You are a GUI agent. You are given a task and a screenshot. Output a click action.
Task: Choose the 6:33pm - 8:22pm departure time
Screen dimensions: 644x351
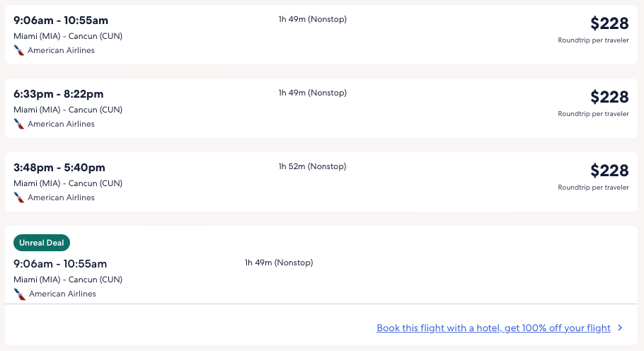pos(59,93)
